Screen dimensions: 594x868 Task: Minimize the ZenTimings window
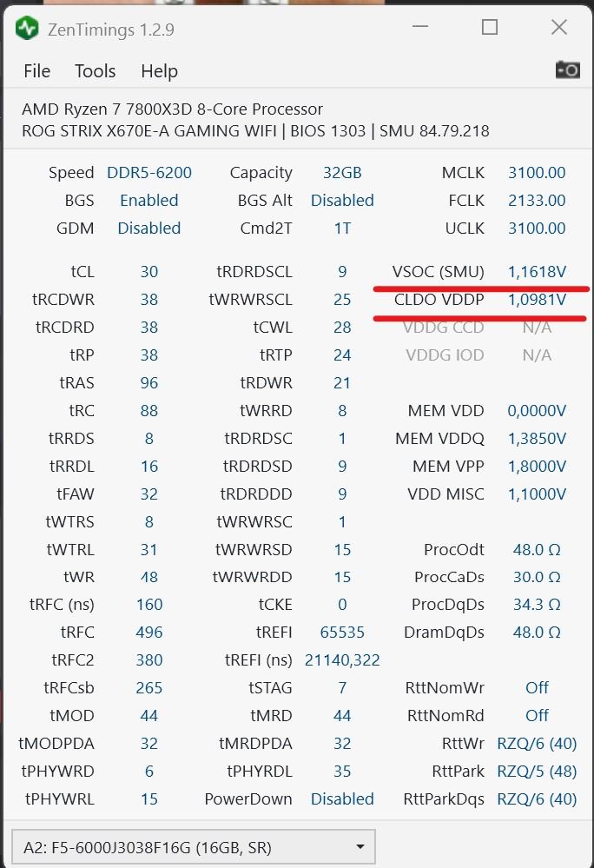coord(420,27)
